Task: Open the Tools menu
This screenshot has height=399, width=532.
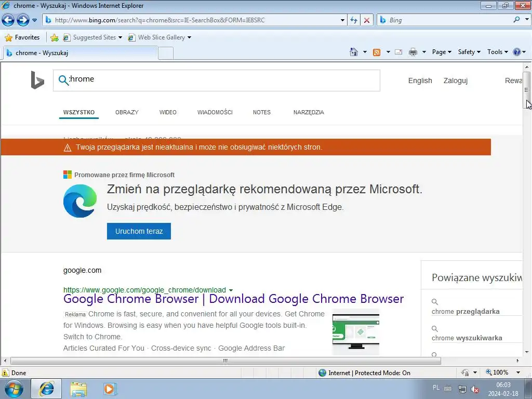Action: point(497,52)
